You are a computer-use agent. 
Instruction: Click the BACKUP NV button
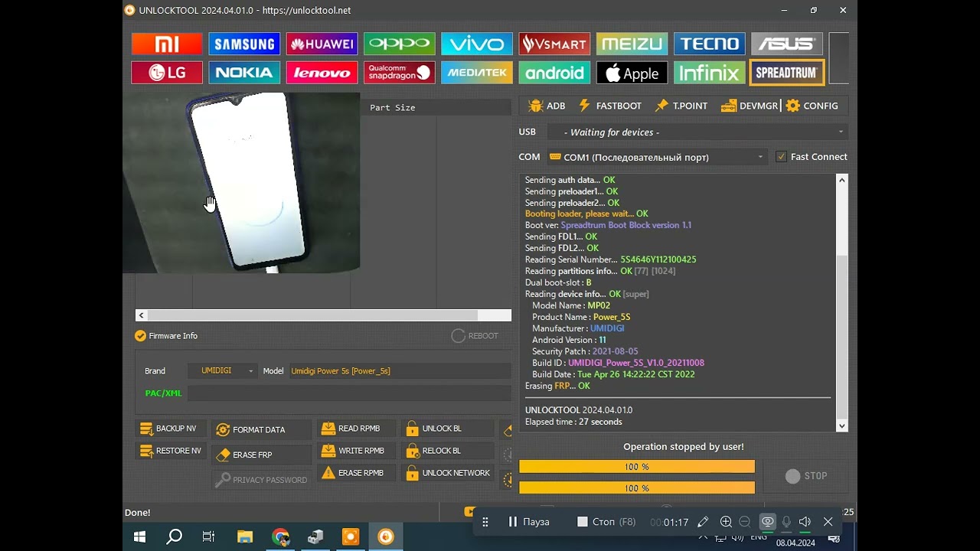170,428
